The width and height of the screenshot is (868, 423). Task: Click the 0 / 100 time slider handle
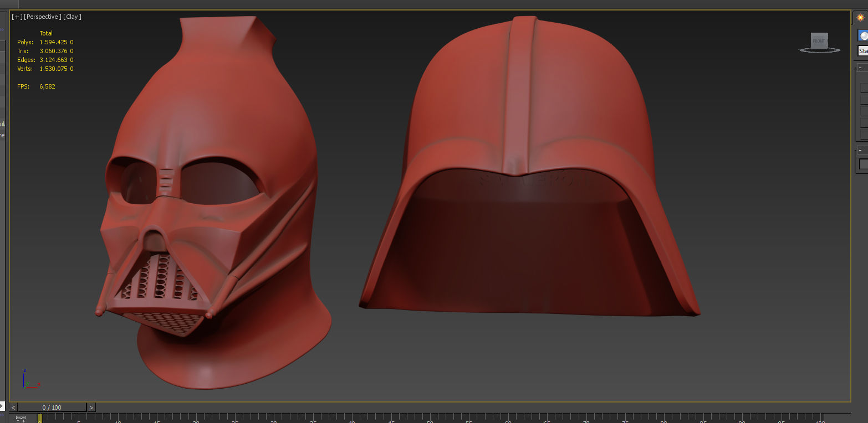(x=52, y=407)
